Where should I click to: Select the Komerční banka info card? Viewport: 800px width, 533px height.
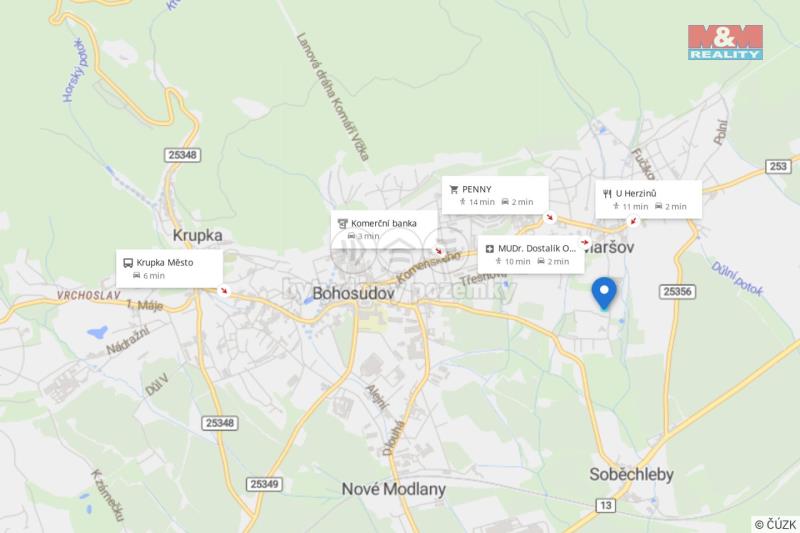pyautogui.click(x=384, y=230)
